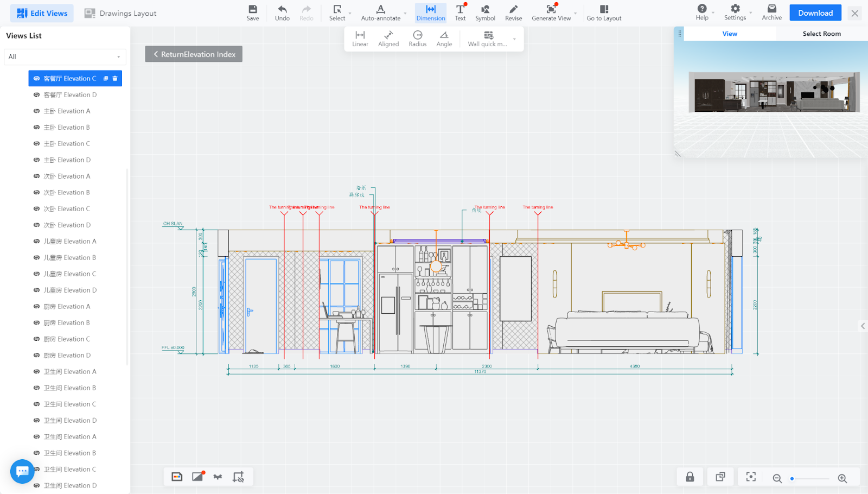
Task: Open the All filter dropdown in Views List
Action: 65,57
